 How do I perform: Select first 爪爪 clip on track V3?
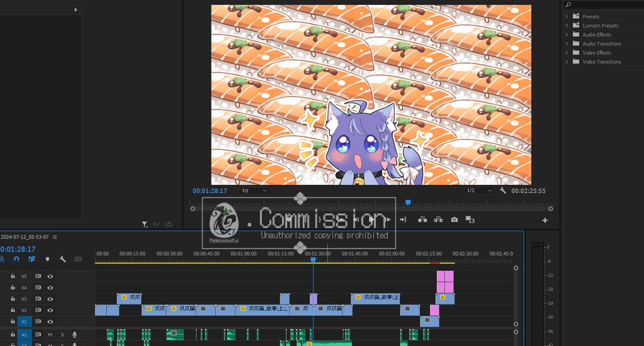click(129, 298)
